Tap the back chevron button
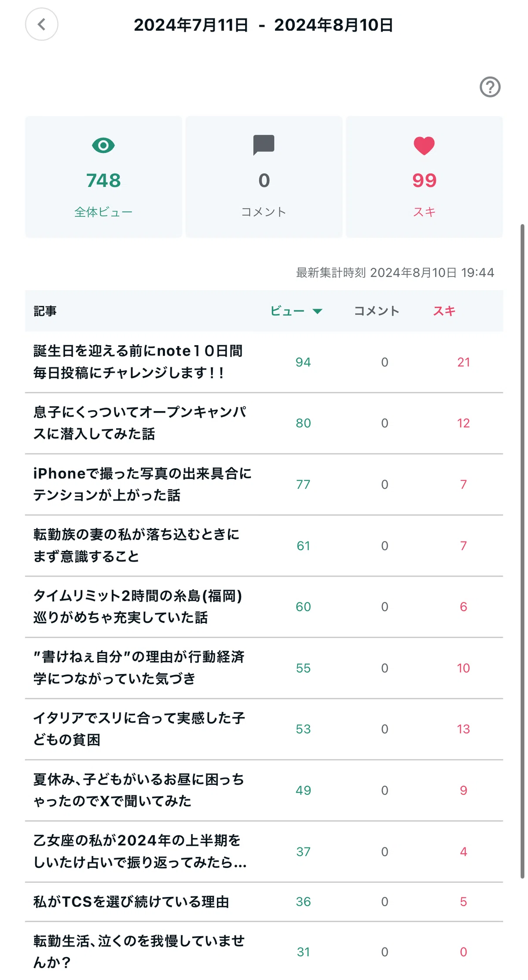 pyautogui.click(x=42, y=24)
